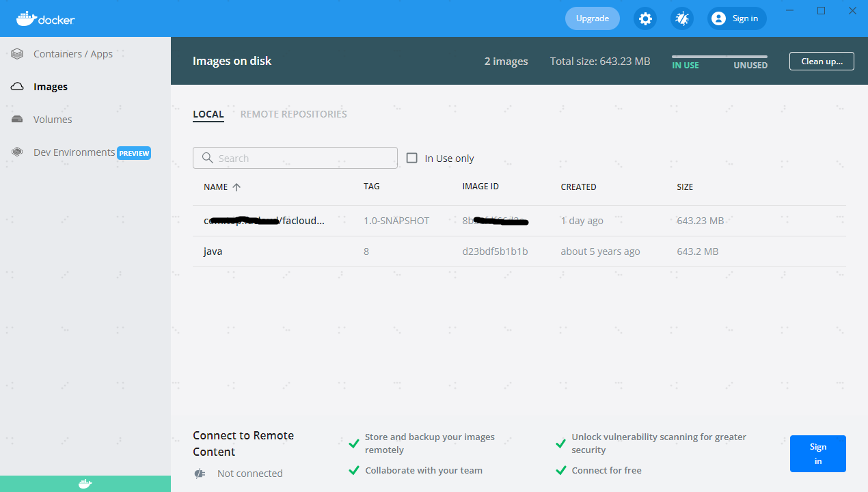Select the java image row
Image resolution: width=868 pixels, height=492 pixels.
tap(519, 251)
